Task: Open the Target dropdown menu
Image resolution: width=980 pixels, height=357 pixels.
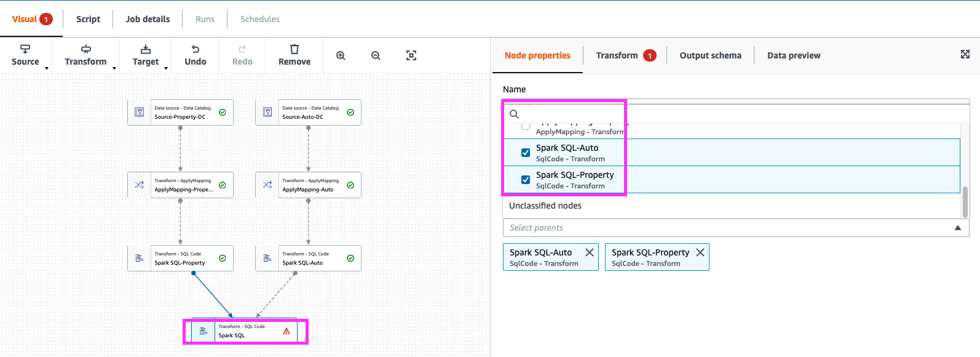Action: 146,55
